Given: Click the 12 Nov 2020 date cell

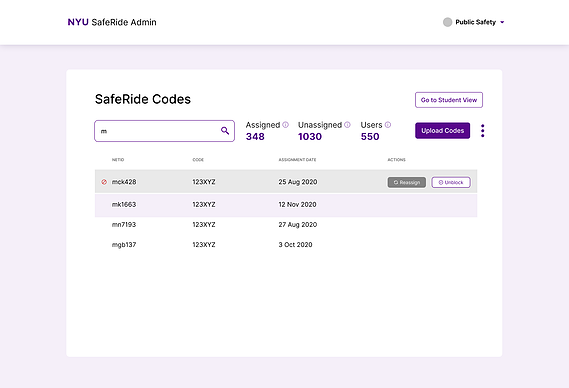Looking at the screenshot, I should 297,204.
